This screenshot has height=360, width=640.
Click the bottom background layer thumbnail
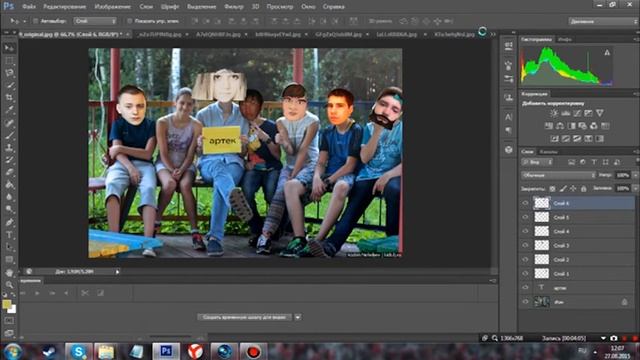pyautogui.click(x=542, y=302)
